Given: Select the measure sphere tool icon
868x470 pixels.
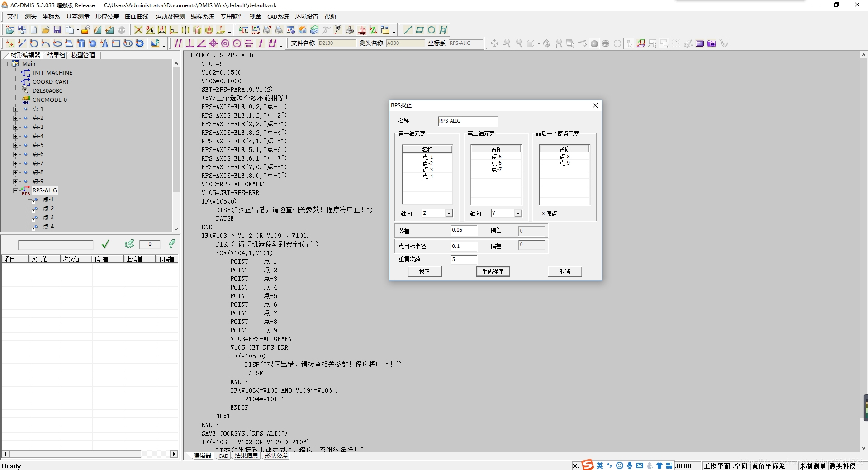Looking at the screenshot, I should [92, 43].
